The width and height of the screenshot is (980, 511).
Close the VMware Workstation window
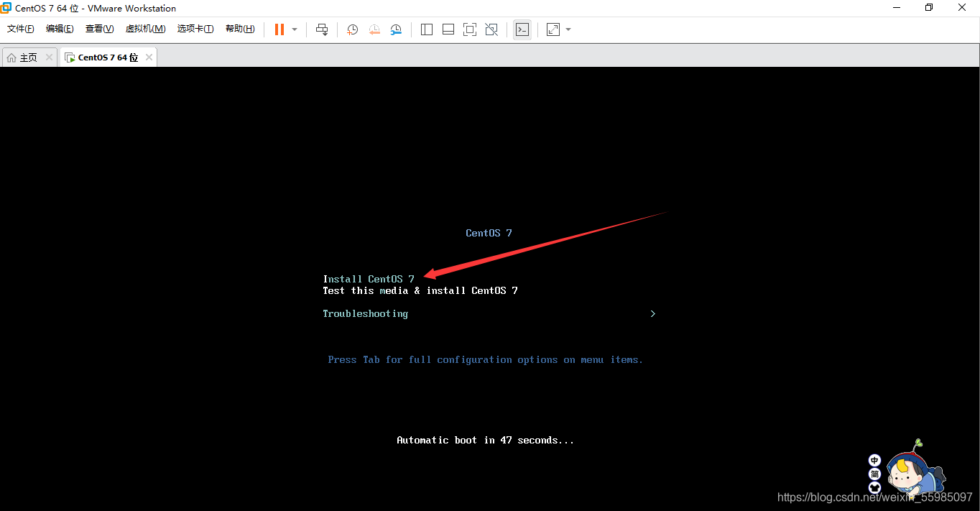pyautogui.click(x=963, y=8)
